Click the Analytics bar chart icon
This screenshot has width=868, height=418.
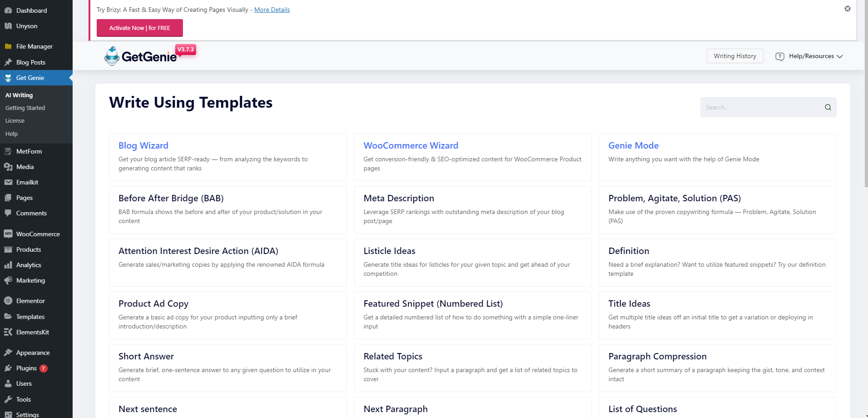[x=8, y=265]
